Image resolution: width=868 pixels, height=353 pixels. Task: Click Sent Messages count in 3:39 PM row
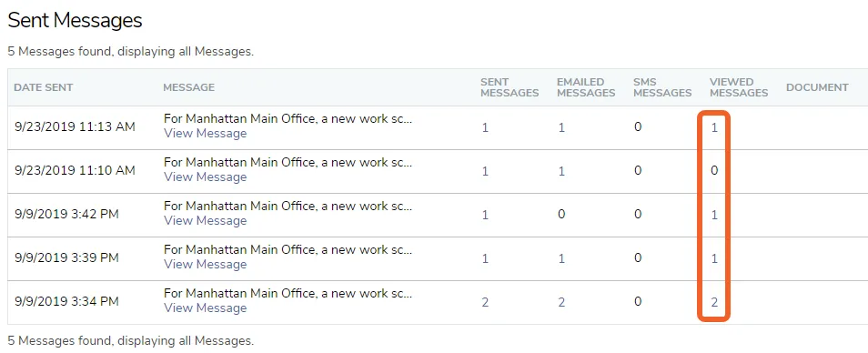coord(485,258)
